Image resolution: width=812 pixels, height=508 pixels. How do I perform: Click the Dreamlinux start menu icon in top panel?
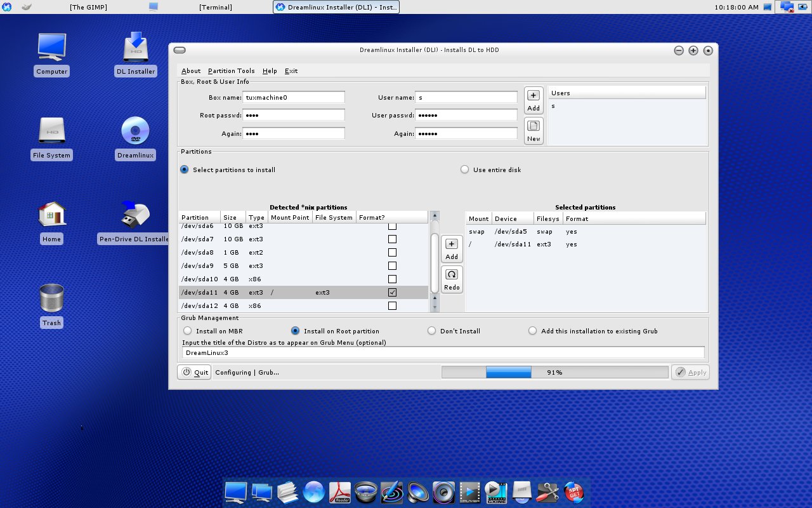(7, 7)
